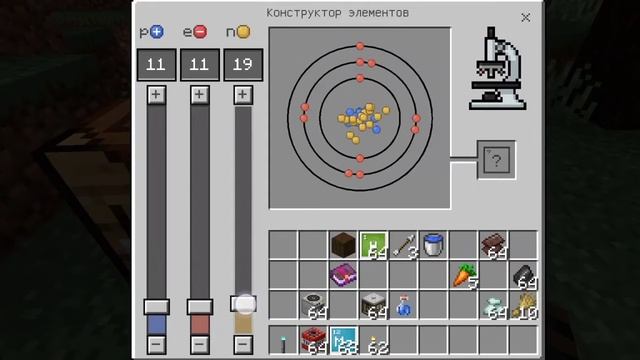This screenshot has height=360, width=640.
Task: Pick up the green hydrogen element stack
Action: coord(373,245)
